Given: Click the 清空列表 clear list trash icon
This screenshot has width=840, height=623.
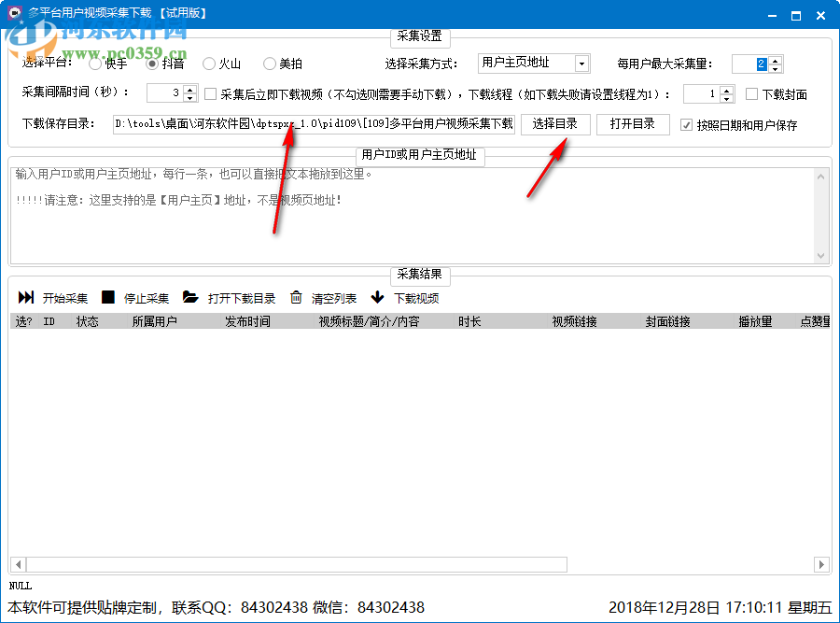Looking at the screenshot, I should click(x=297, y=298).
